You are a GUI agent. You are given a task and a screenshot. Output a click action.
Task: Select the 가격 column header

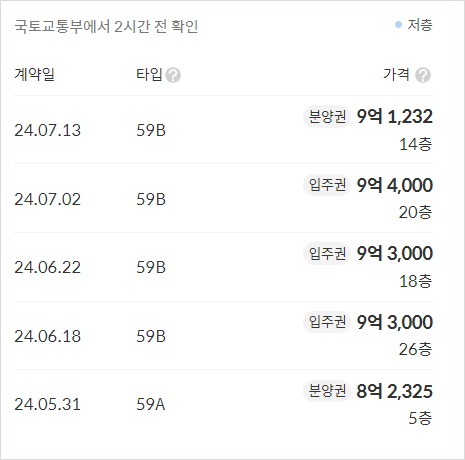(x=396, y=74)
